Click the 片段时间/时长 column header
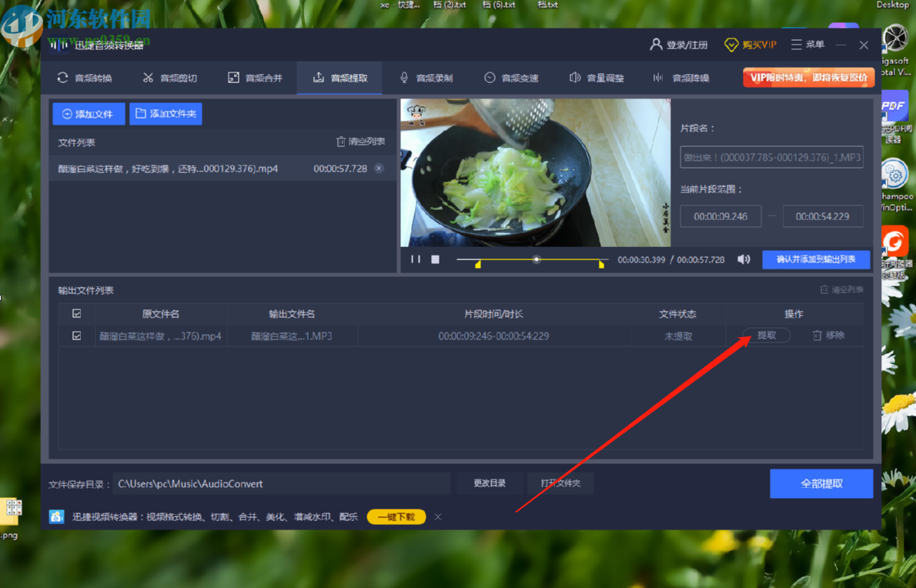Screen dimensions: 916x588 click(493, 314)
